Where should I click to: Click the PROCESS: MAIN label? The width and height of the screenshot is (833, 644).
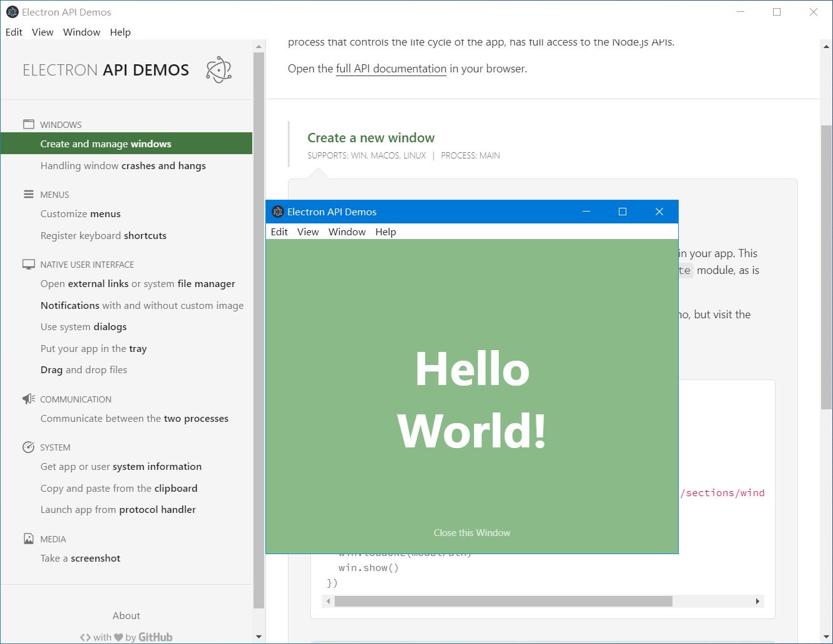point(470,155)
